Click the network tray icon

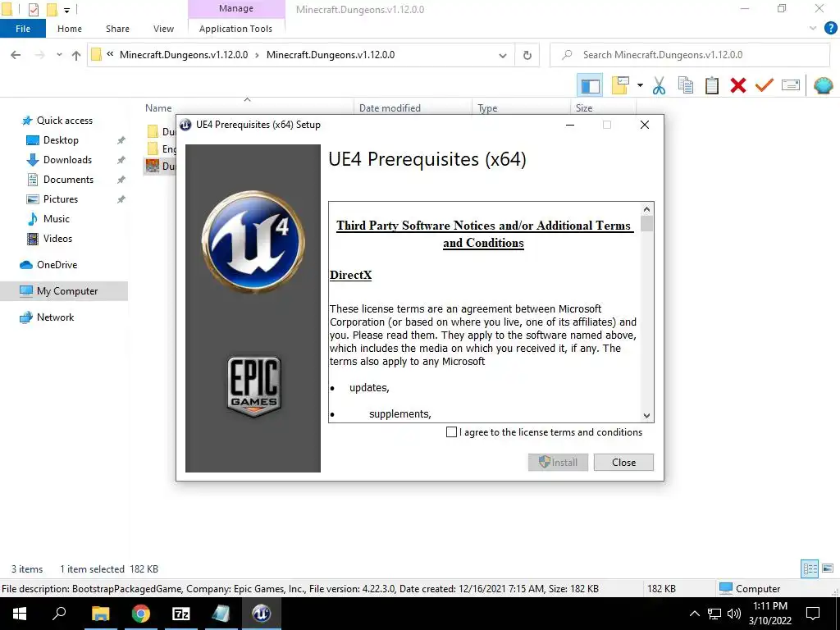pos(714,614)
